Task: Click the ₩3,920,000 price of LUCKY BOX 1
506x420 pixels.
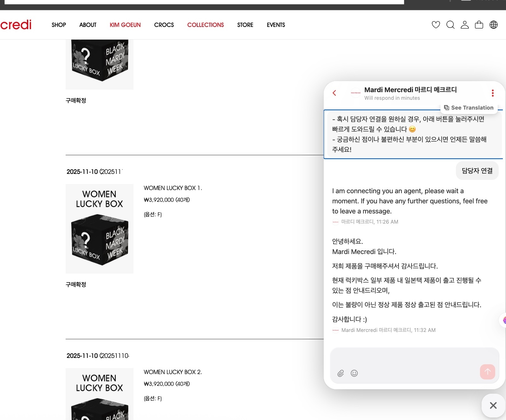Action: [x=167, y=200]
